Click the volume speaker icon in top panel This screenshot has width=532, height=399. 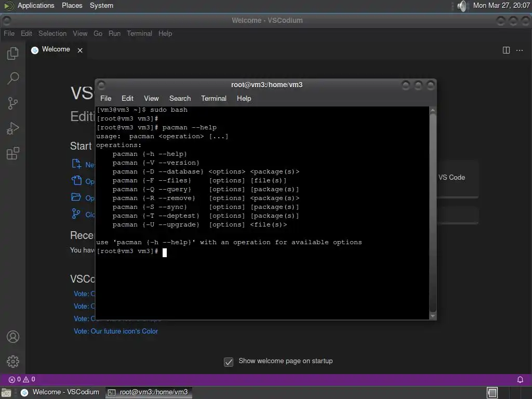pos(462,6)
